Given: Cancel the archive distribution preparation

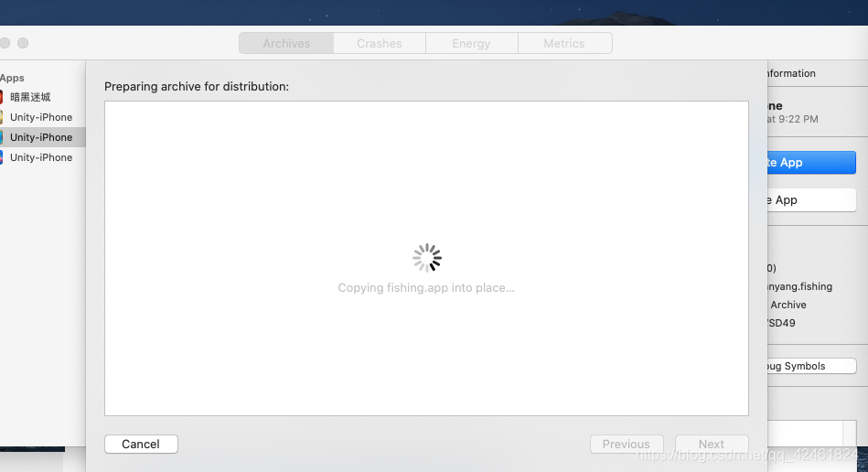Looking at the screenshot, I should click(141, 444).
